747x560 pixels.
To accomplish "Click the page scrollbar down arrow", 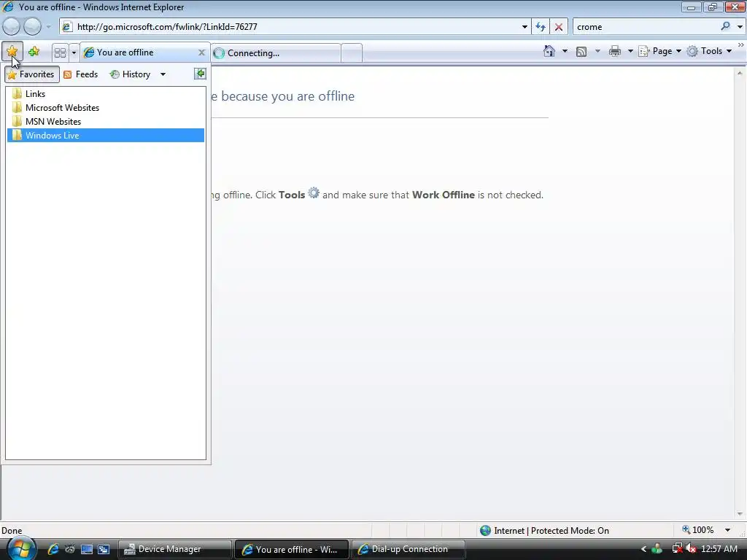I will coord(740,514).
